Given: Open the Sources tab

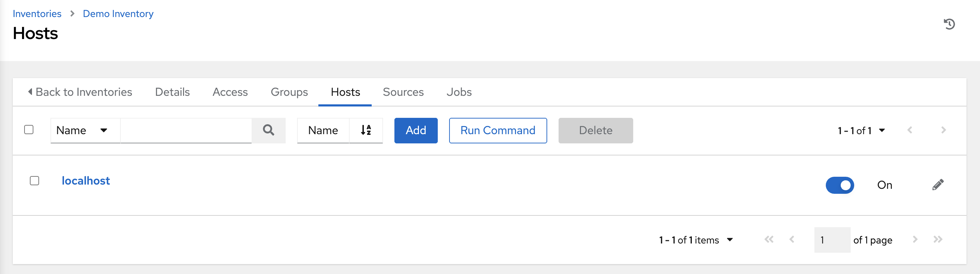Looking at the screenshot, I should [x=403, y=92].
